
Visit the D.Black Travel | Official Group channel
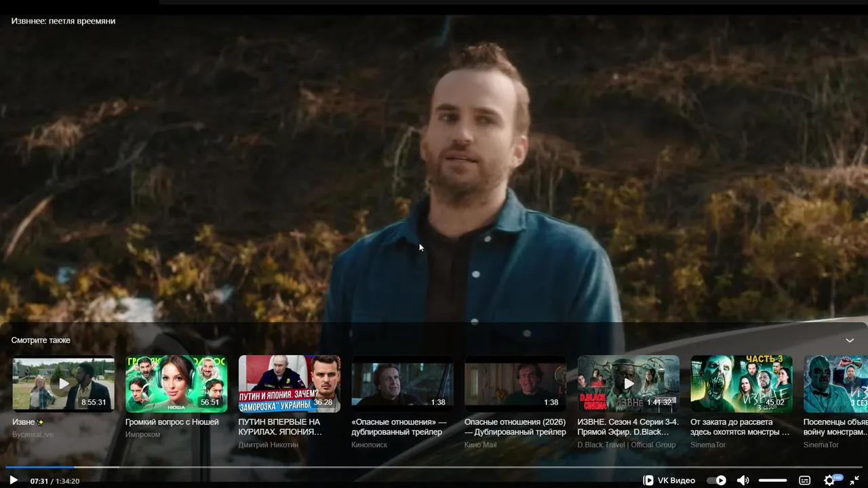627,445
